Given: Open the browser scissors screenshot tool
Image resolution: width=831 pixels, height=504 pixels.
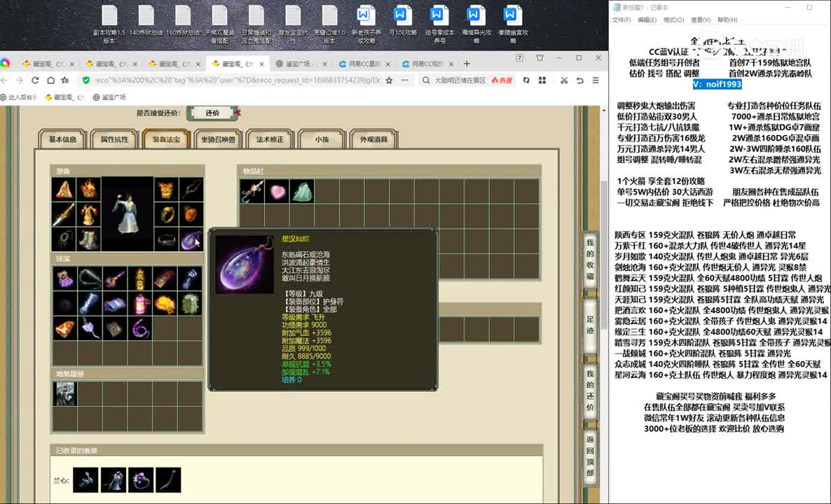Looking at the screenshot, I should (x=564, y=80).
